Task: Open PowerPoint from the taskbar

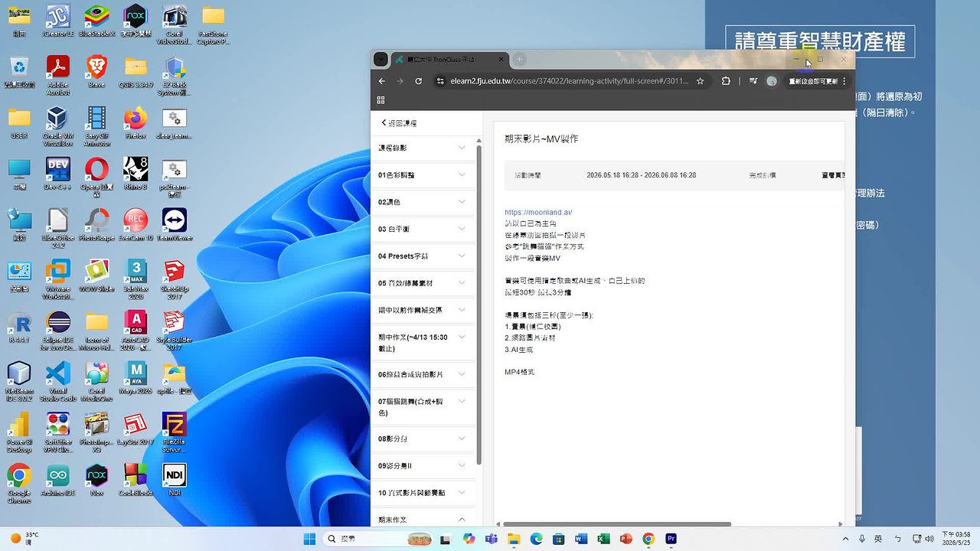Action: [626, 539]
